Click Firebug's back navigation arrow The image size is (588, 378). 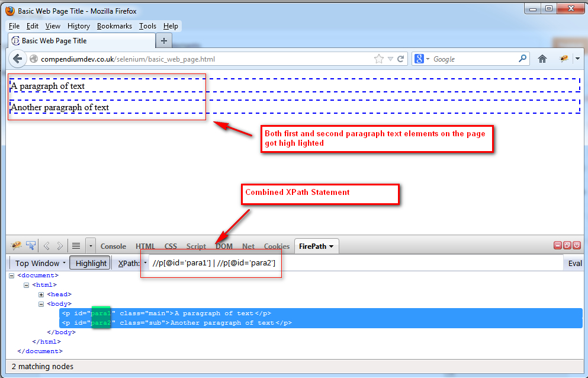[x=46, y=245]
